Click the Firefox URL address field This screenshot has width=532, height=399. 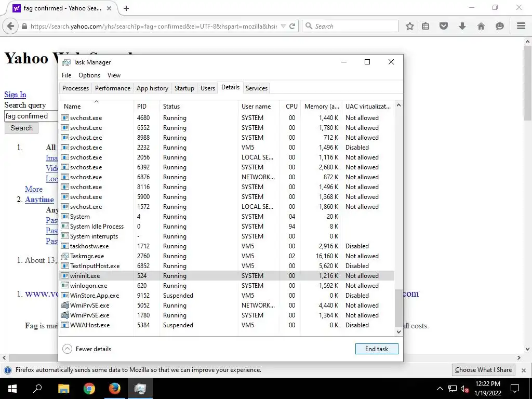153,26
